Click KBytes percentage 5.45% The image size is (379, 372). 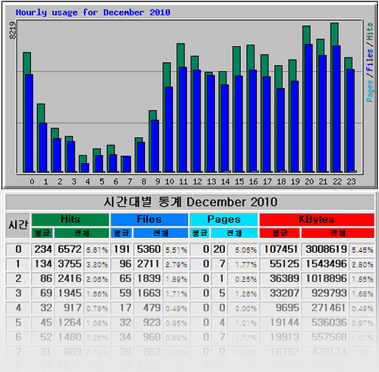coord(362,250)
